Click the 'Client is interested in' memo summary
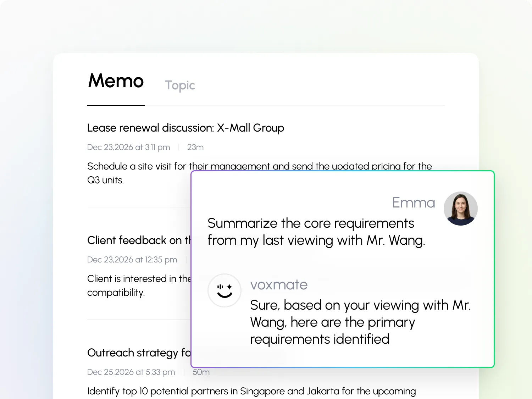Image resolution: width=532 pixels, height=399 pixels. 139,286
